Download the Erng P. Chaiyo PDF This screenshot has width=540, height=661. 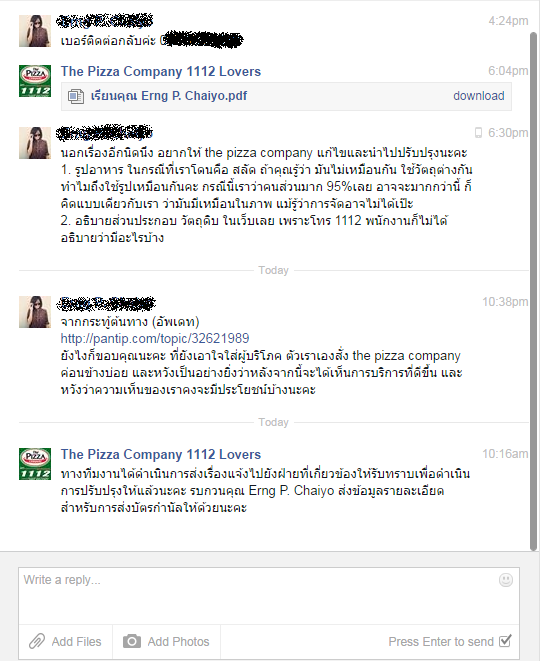pos(478,96)
